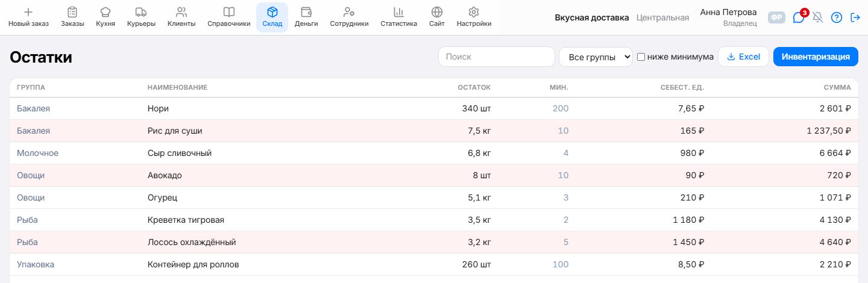Select the Огурец item
This screenshot has height=283, width=868.
point(162,197)
